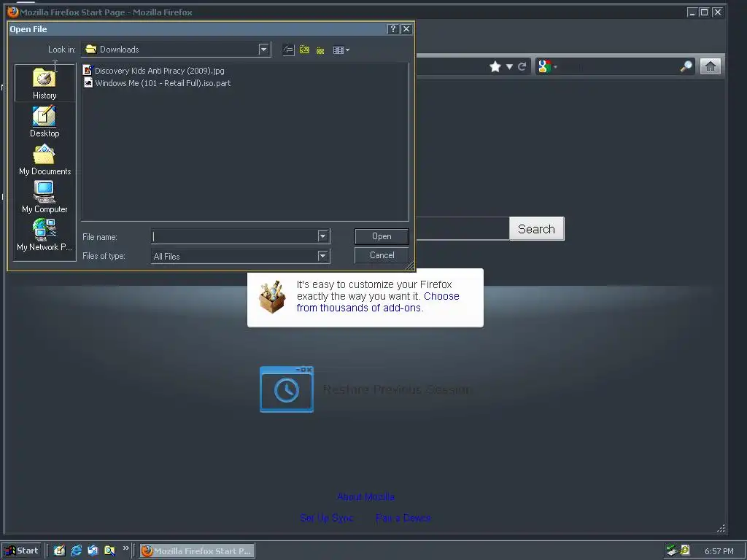Close the Open File dialog with X
Viewport: 747px width, 560px height.
pyautogui.click(x=406, y=29)
